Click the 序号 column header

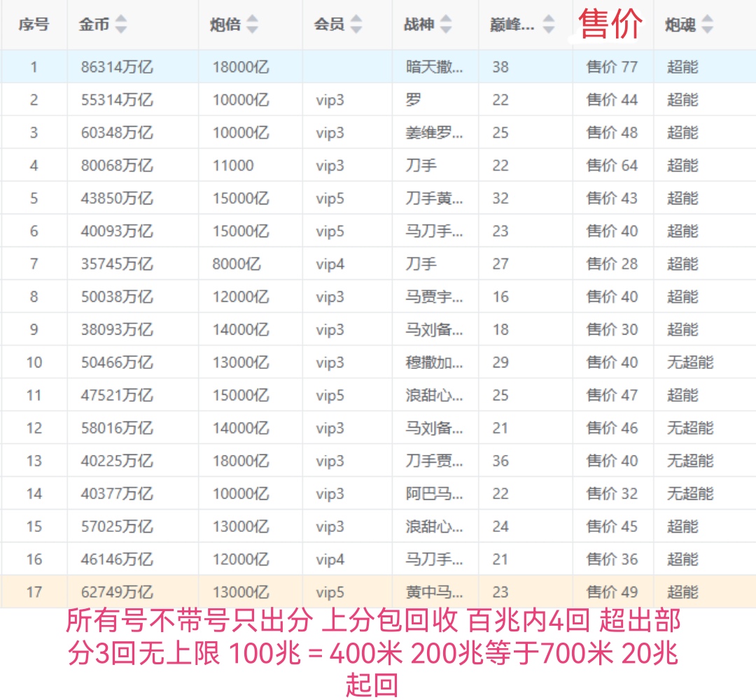[34, 24]
